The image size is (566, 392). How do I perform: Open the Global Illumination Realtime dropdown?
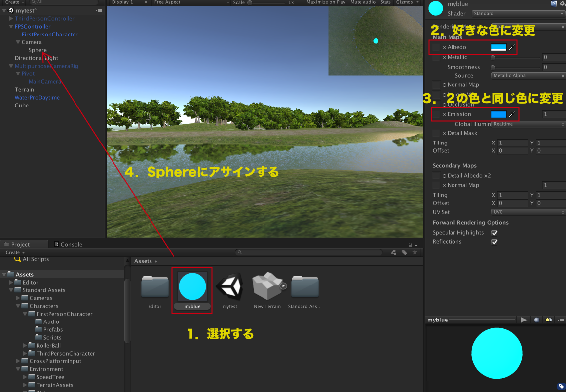(x=528, y=124)
